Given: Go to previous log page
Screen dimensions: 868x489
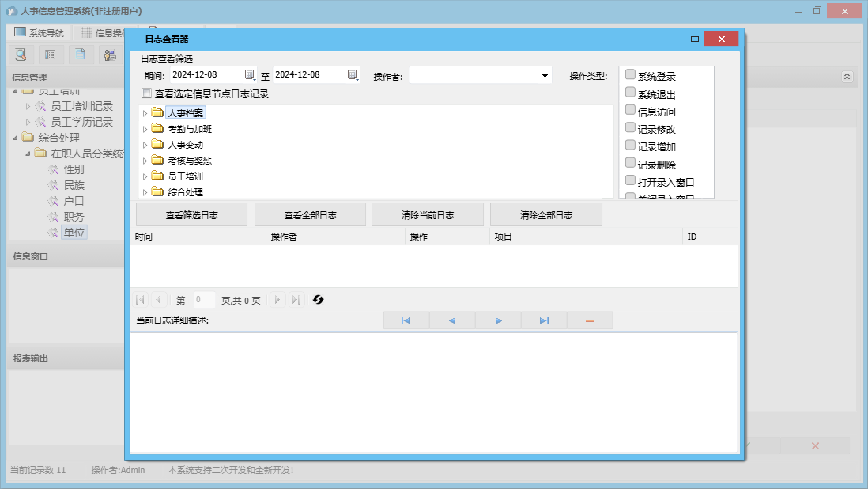Looking at the screenshot, I should pyautogui.click(x=158, y=300).
